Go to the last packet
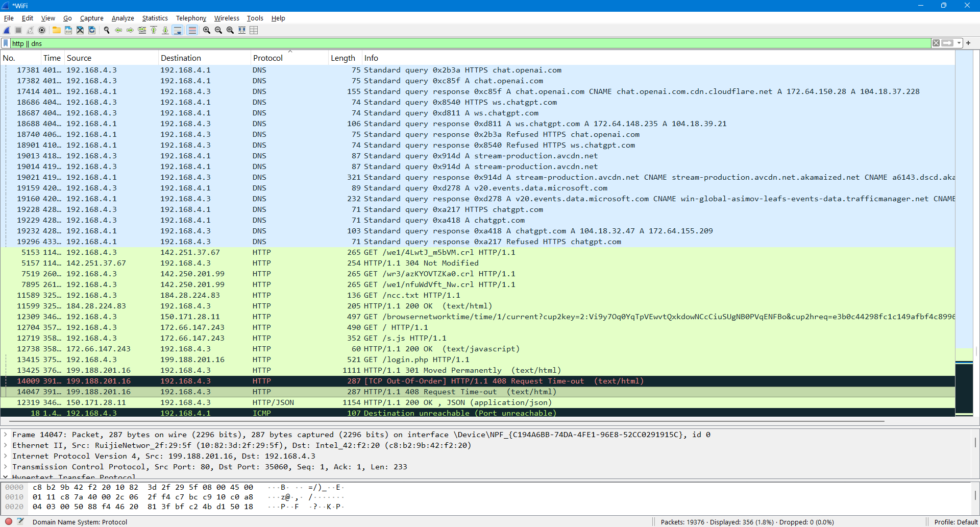 click(165, 30)
